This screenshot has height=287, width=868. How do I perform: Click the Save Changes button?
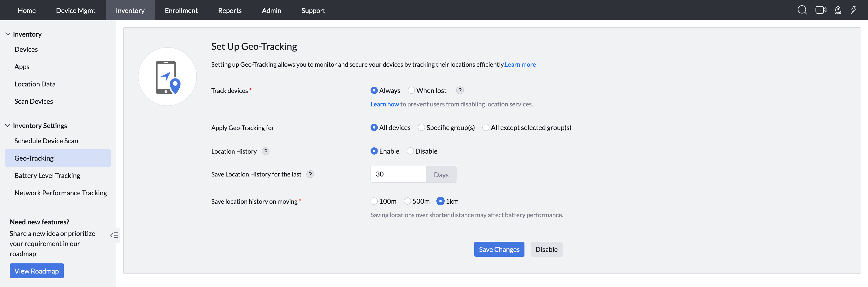point(499,249)
